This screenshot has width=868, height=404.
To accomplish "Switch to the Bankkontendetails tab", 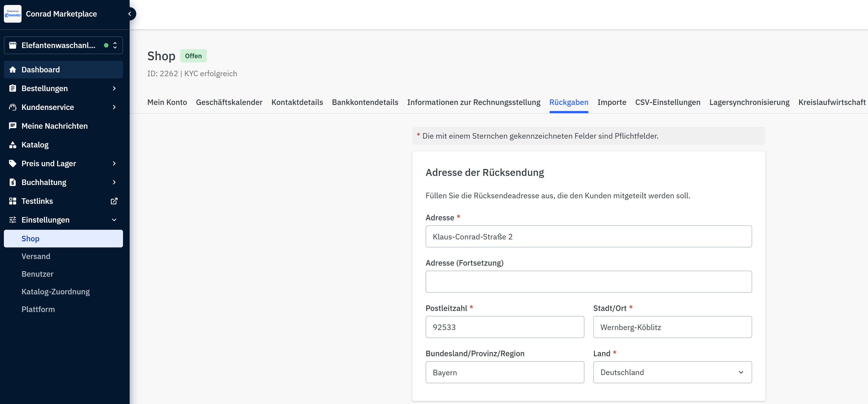I will pyautogui.click(x=365, y=102).
